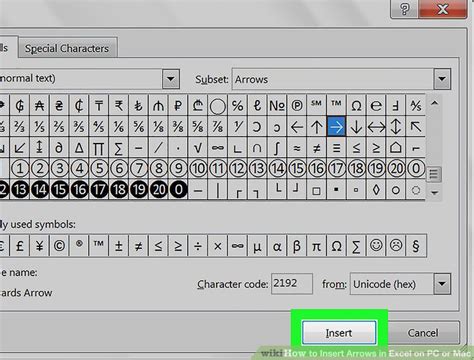Viewport: 474px width, 360px height.
Task: Choose black circled zero symbol
Action: [178, 190]
